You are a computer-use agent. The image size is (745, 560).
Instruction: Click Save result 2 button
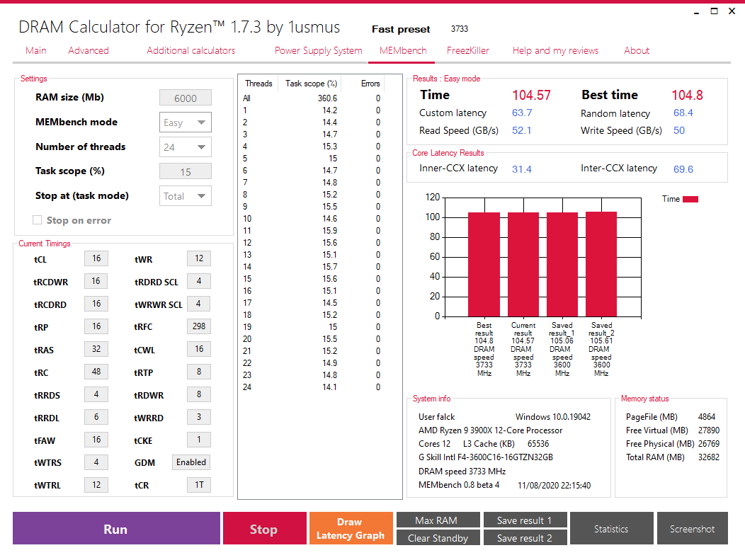[x=525, y=537]
